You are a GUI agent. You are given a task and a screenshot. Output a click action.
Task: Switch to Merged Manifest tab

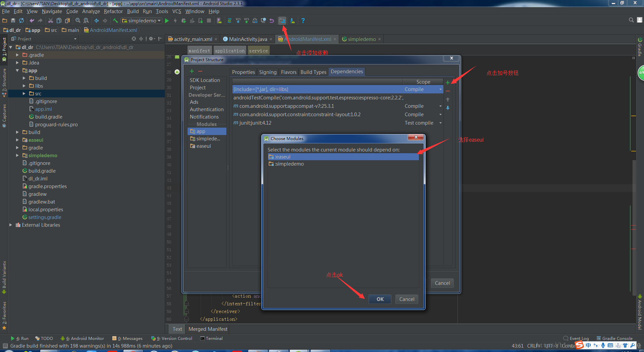click(x=208, y=329)
